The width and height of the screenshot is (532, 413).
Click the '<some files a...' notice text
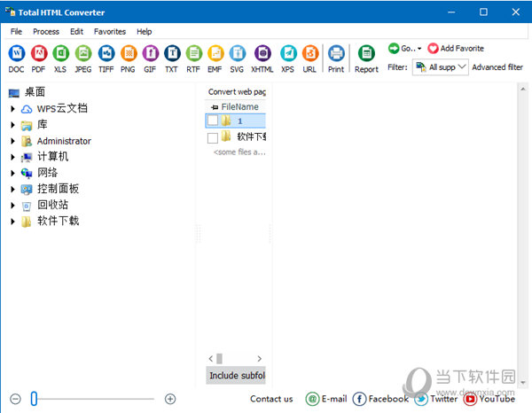tap(239, 152)
